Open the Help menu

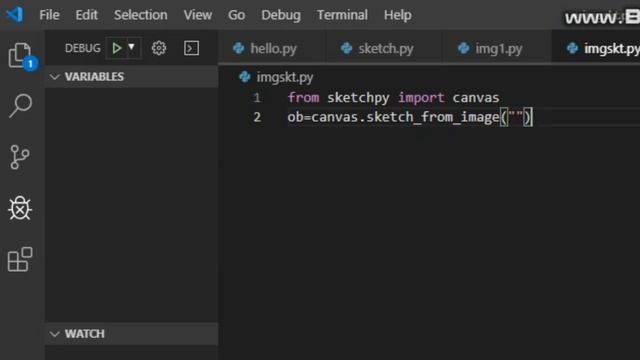coord(398,15)
